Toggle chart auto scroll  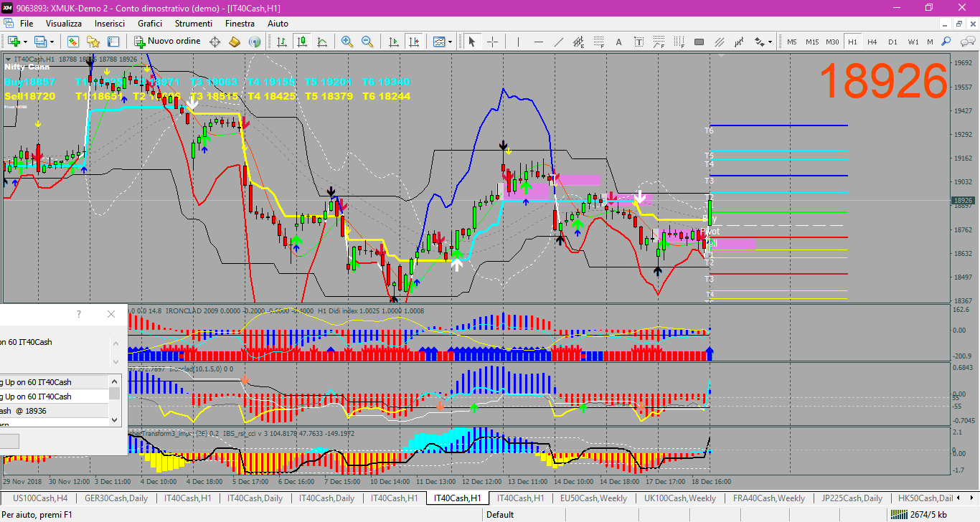pos(393,42)
